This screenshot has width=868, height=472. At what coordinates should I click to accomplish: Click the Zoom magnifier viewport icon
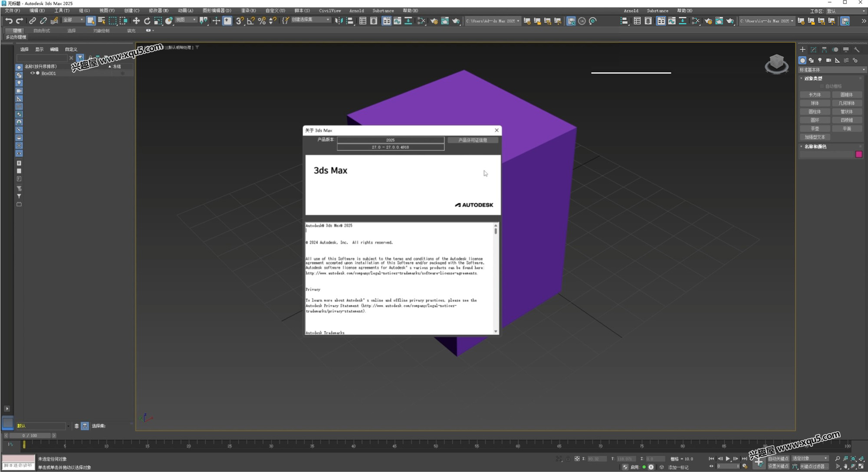coord(837,459)
